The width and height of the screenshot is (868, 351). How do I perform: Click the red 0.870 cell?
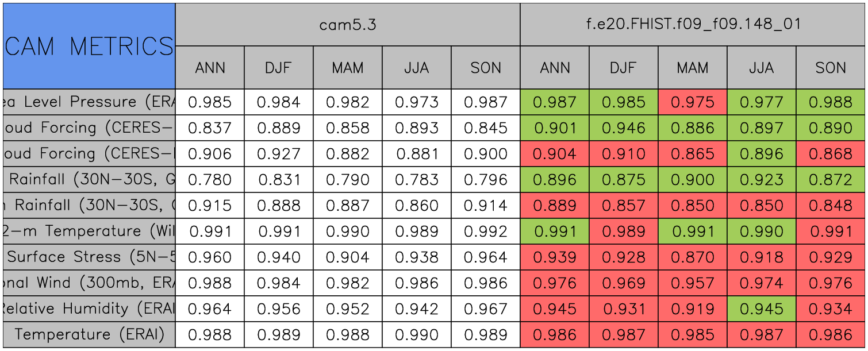click(693, 257)
